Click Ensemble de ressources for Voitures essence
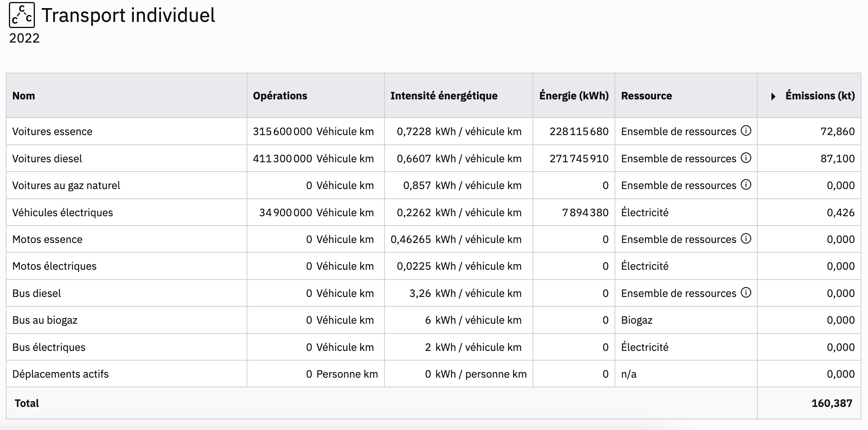 679,131
